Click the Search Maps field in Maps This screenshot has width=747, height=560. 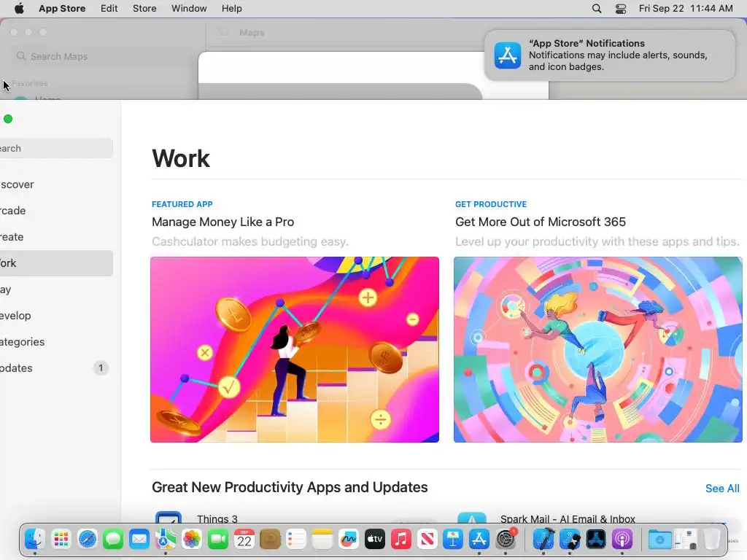[102, 57]
